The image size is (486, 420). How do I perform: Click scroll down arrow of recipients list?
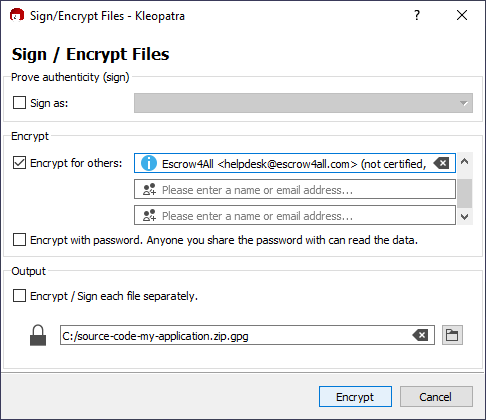click(x=465, y=217)
